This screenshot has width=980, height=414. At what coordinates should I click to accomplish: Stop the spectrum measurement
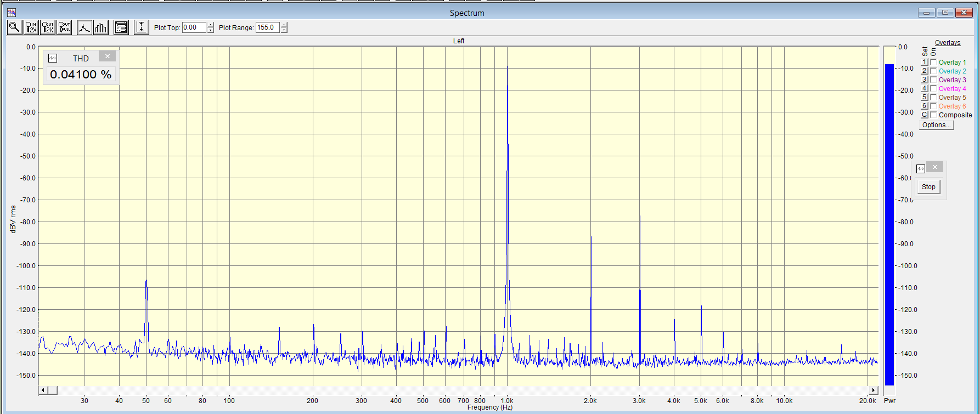(928, 187)
